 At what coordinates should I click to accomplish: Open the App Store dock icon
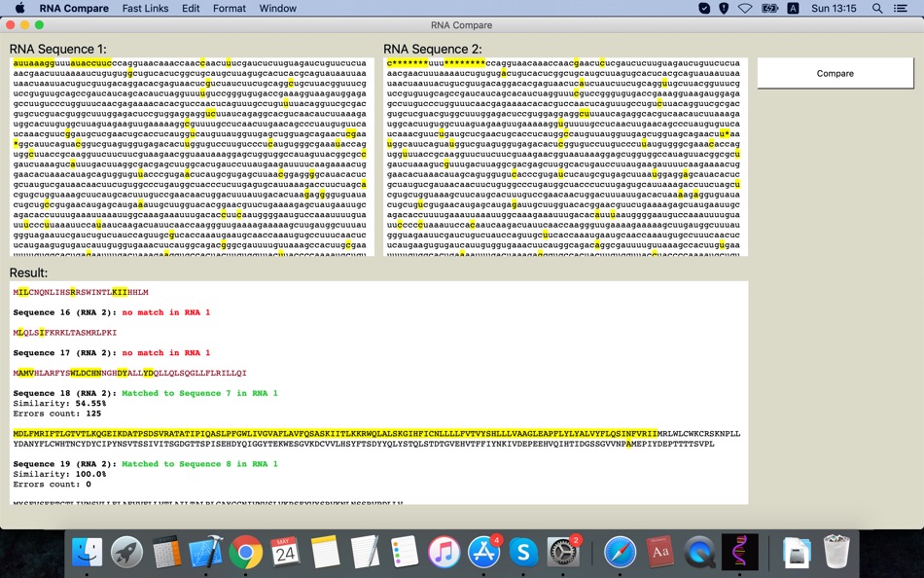(483, 553)
